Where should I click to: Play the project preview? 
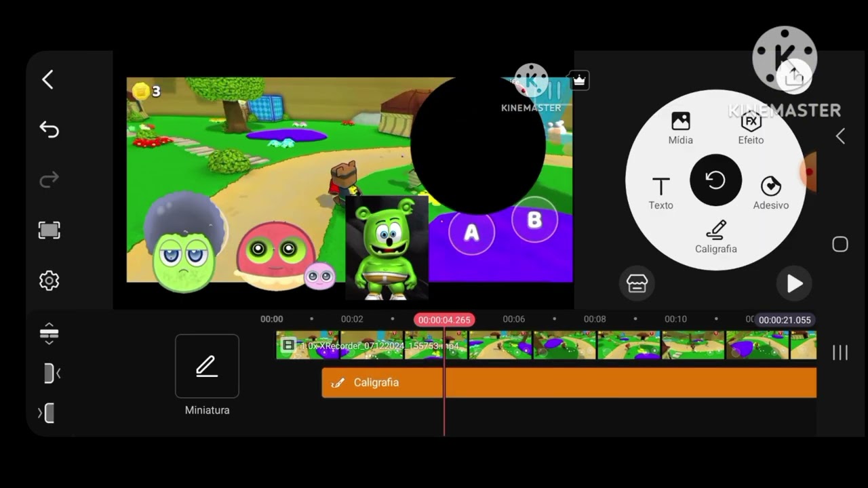point(795,284)
